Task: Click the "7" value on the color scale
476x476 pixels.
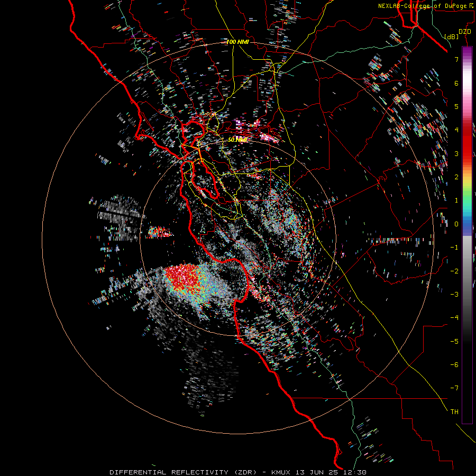Action: pos(456,59)
